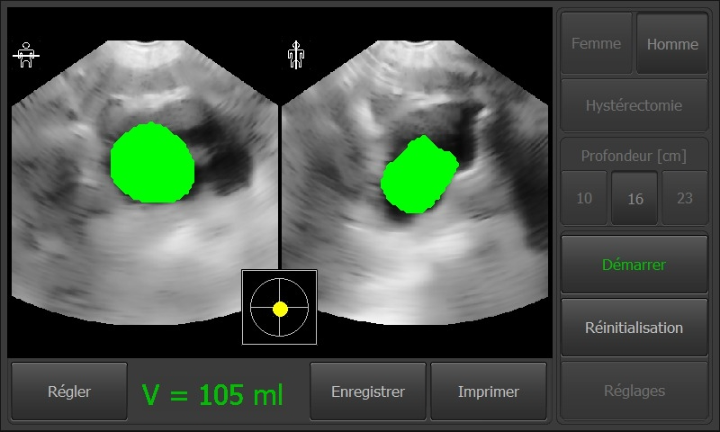This screenshot has width=720, height=432.
Task: Click the green bladder outline in the left scan
Action: [151, 163]
